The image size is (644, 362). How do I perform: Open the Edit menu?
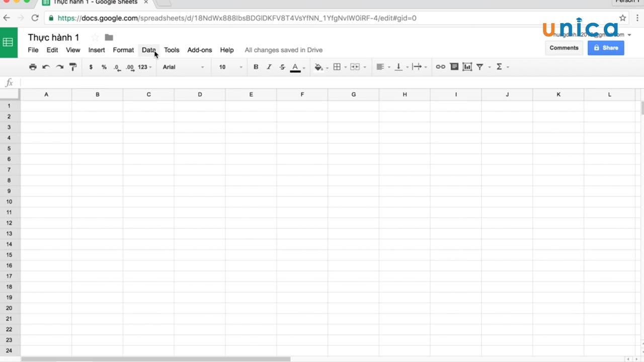click(52, 50)
